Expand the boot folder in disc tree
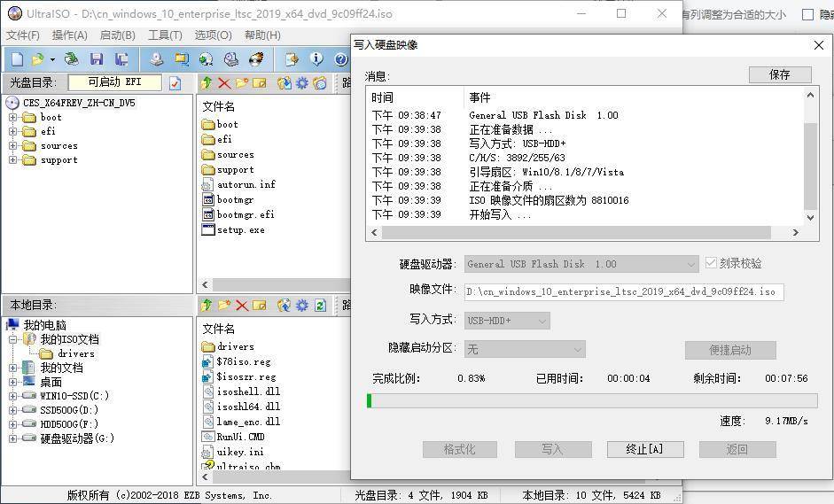834x504 pixels. click(12, 117)
